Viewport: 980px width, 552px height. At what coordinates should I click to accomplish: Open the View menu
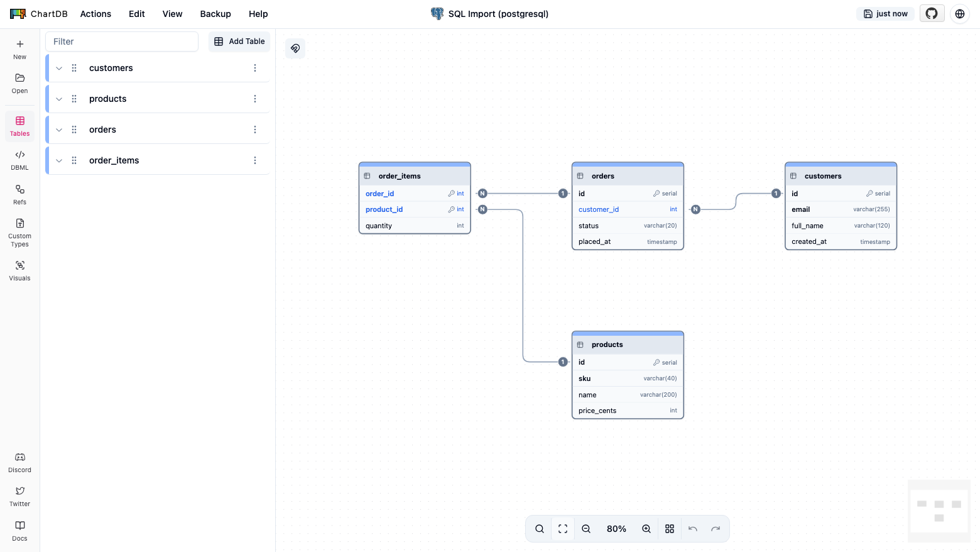pyautogui.click(x=172, y=14)
